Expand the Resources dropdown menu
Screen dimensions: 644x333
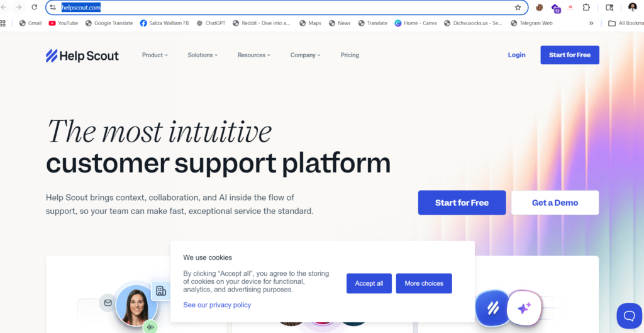point(254,55)
